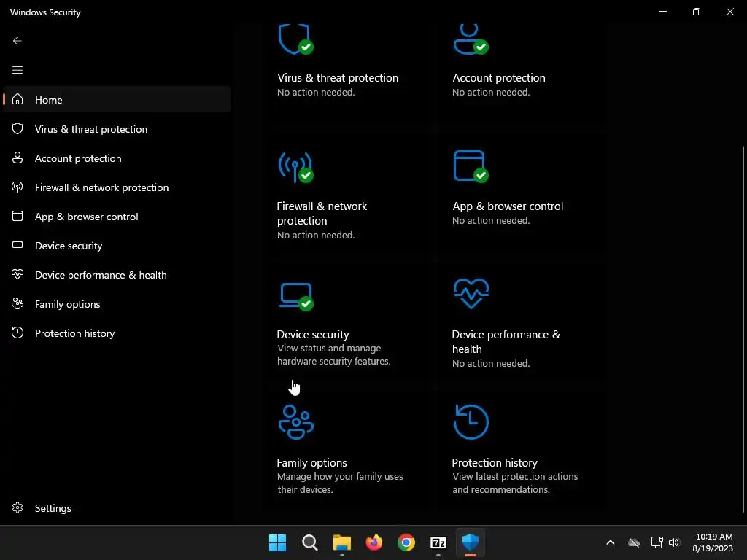Click the Firewall & network protection tile title

(x=322, y=214)
